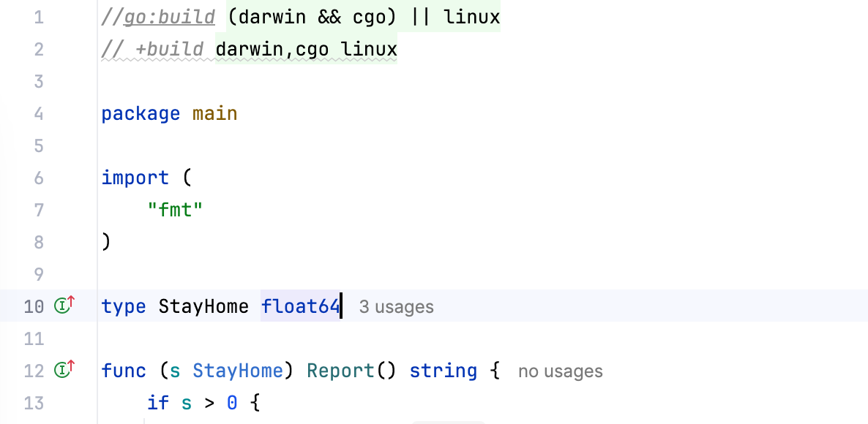This screenshot has width=868, height=424.
Task: Click the import keyword
Action: pos(135,178)
